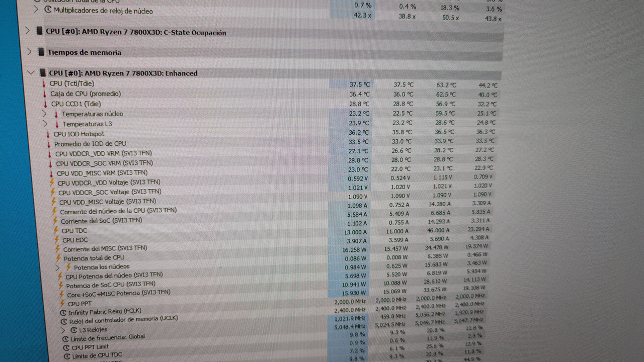This screenshot has width=644, height=362.
Task: Select Infinity Fabric Reloj (FCLK) label
Action: [105, 312]
